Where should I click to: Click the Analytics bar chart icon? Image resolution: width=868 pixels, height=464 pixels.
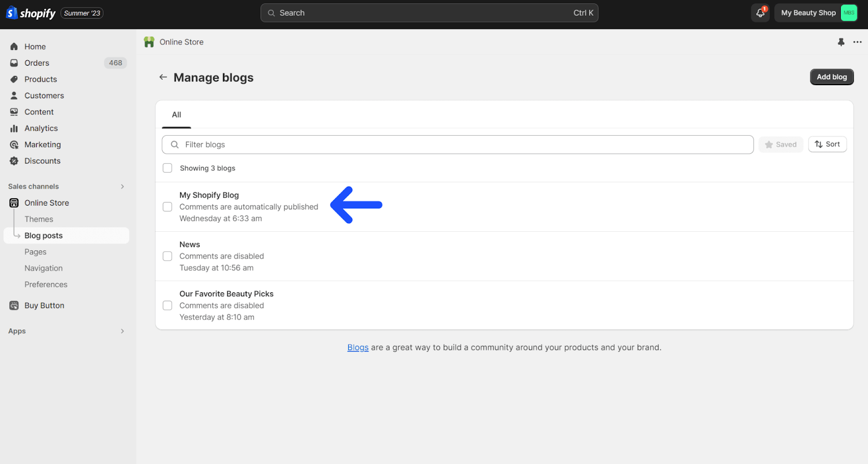click(x=14, y=128)
